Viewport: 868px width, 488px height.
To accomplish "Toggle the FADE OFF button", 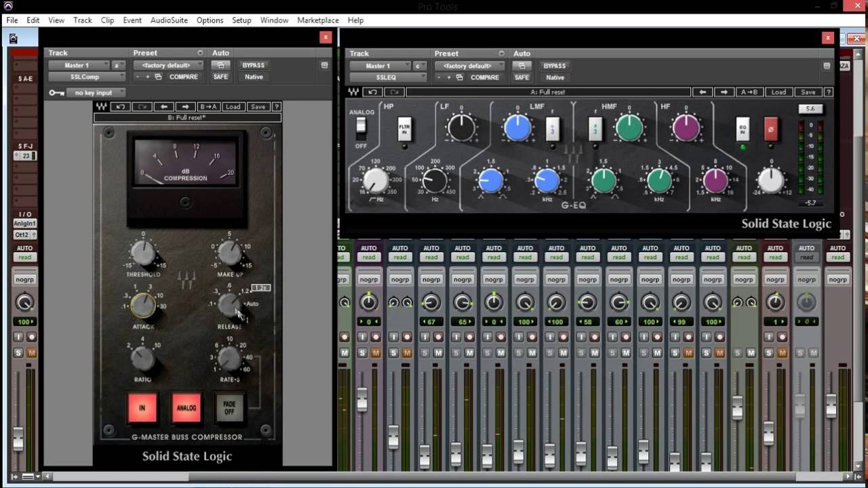I will coord(229,408).
